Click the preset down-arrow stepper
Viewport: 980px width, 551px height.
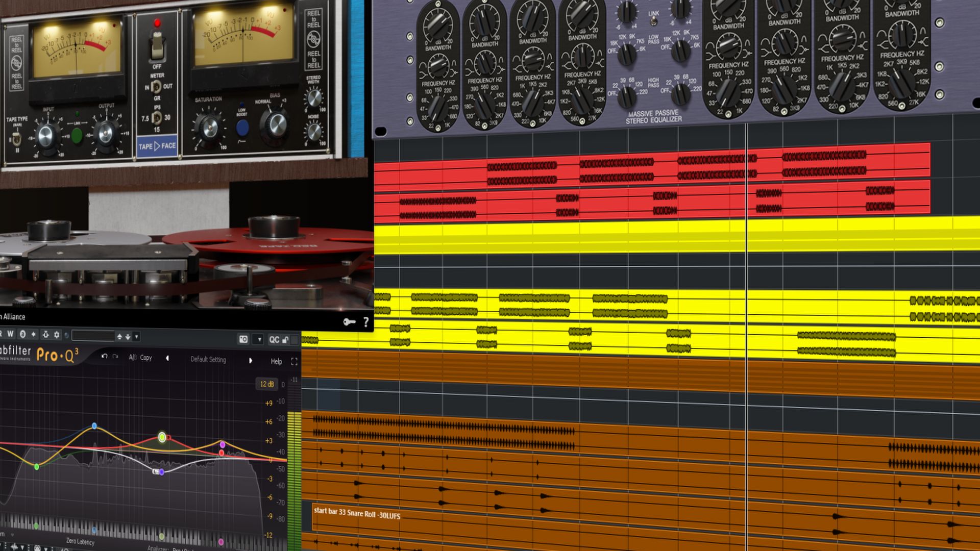coord(128,337)
